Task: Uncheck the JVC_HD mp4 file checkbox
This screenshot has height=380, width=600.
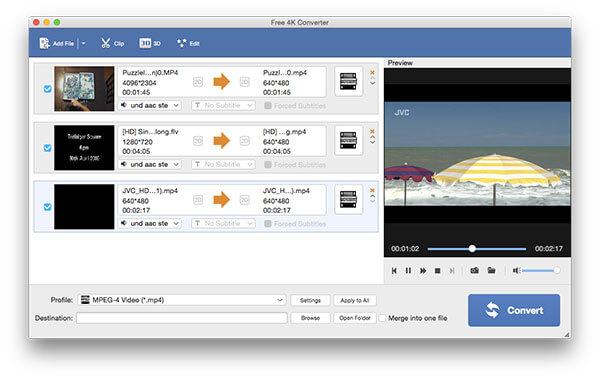Action: pyautogui.click(x=47, y=207)
